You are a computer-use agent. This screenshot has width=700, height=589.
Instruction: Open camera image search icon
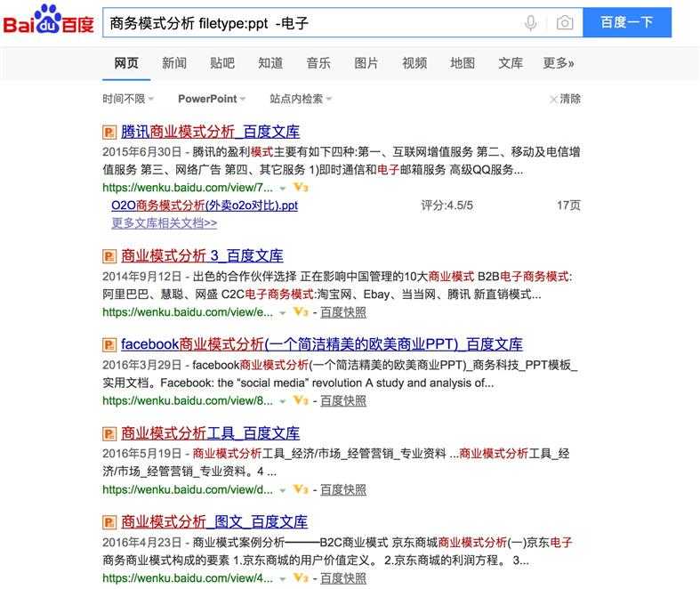tap(565, 23)
